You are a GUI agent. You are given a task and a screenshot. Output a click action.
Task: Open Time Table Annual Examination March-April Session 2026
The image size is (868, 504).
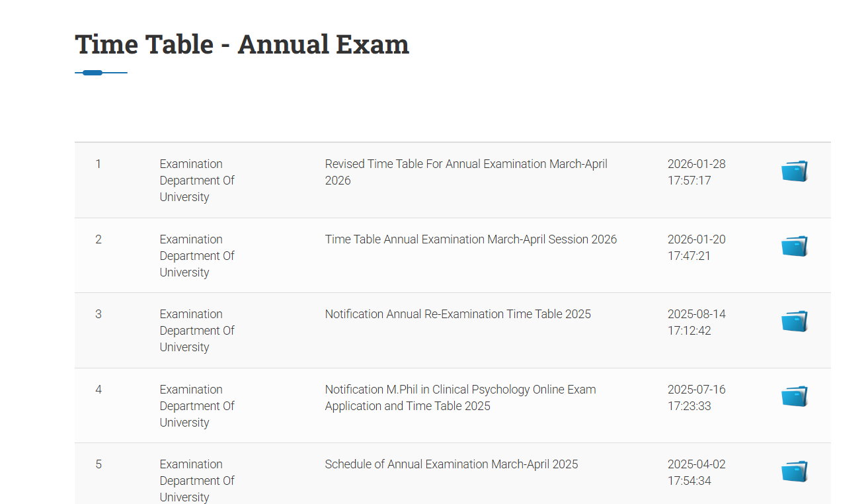pos(471,239)
